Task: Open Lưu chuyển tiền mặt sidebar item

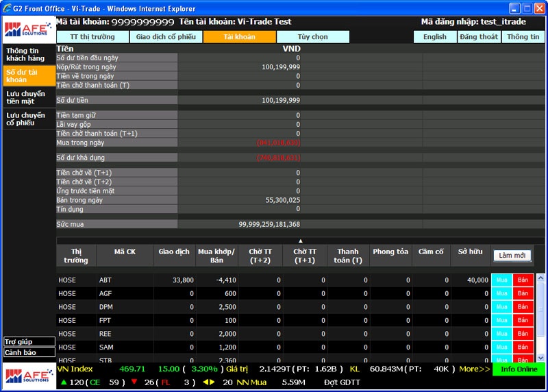Action: pyautogui.click(x=29, y=97)
